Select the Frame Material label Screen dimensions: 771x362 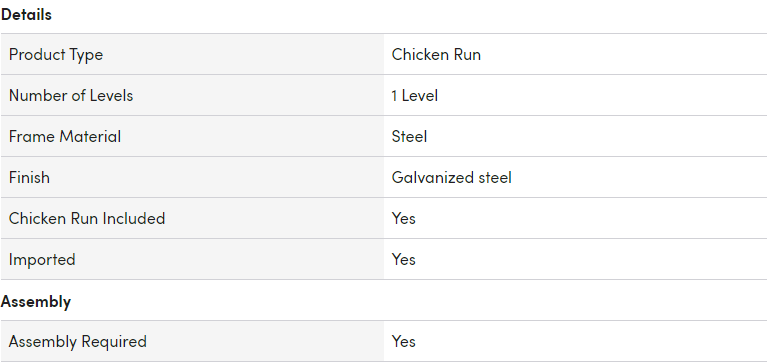[x=65, y=136]
